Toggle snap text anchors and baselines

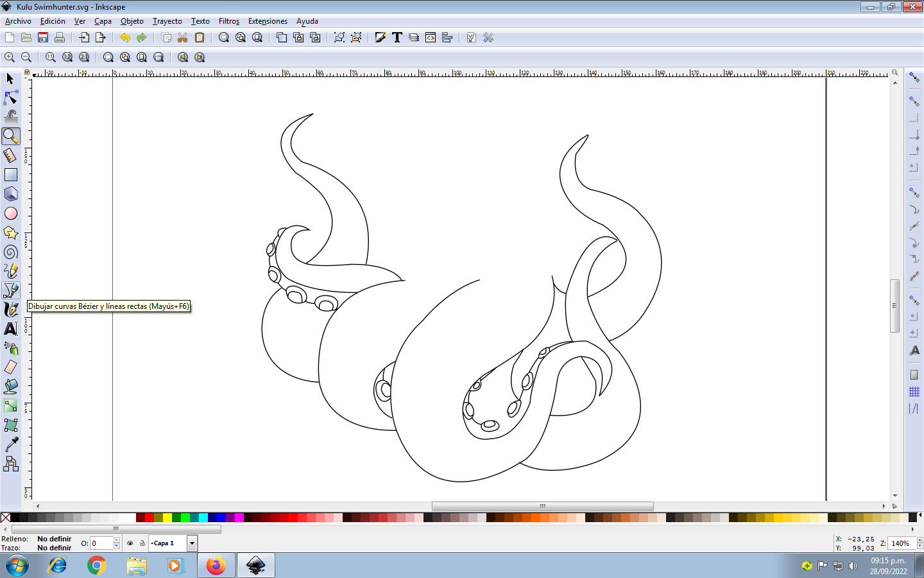click(914, 350)
